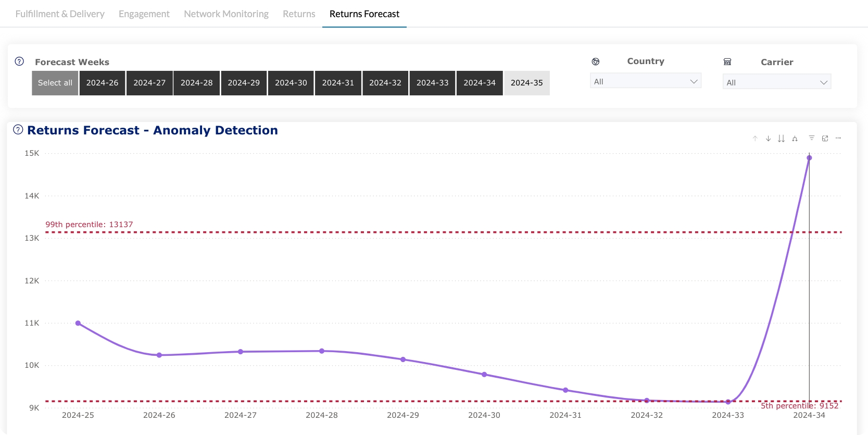This screenshot has width=868, height=435.
Task: Click the 2024-34 peak data point
Action: point(809,158)
